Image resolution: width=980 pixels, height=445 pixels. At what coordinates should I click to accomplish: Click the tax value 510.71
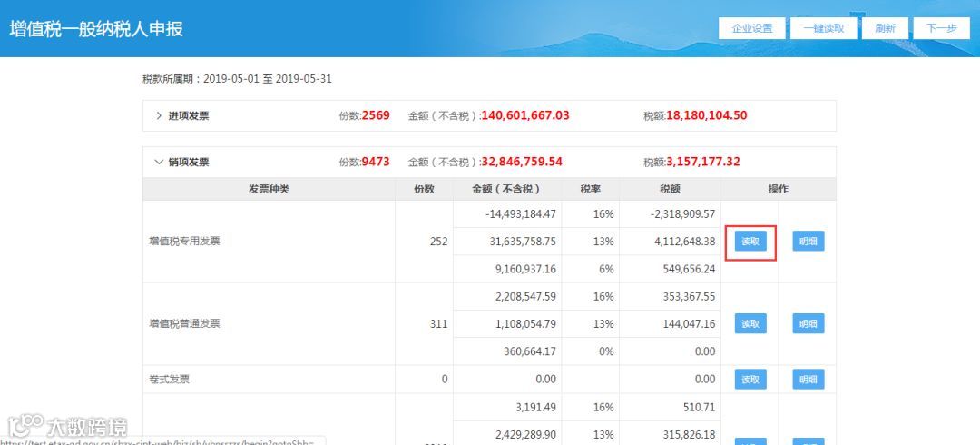point(699,407)
